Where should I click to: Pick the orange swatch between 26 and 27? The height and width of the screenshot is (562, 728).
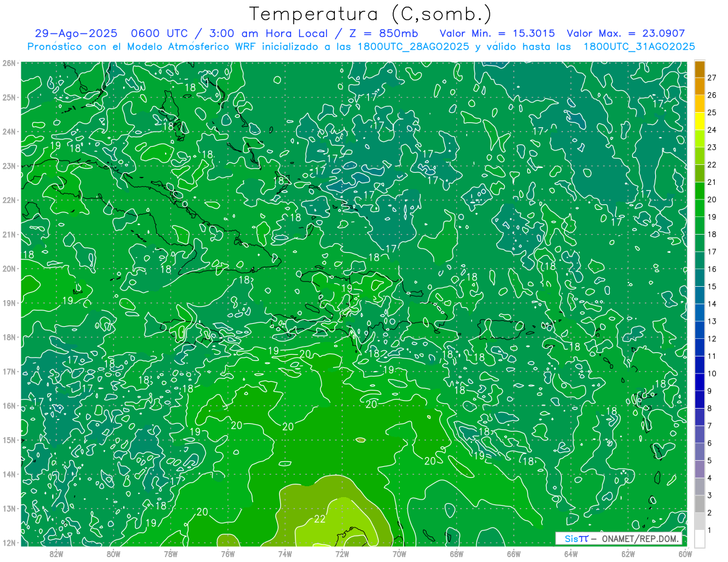pyautogui.click(x=699, y=86)
